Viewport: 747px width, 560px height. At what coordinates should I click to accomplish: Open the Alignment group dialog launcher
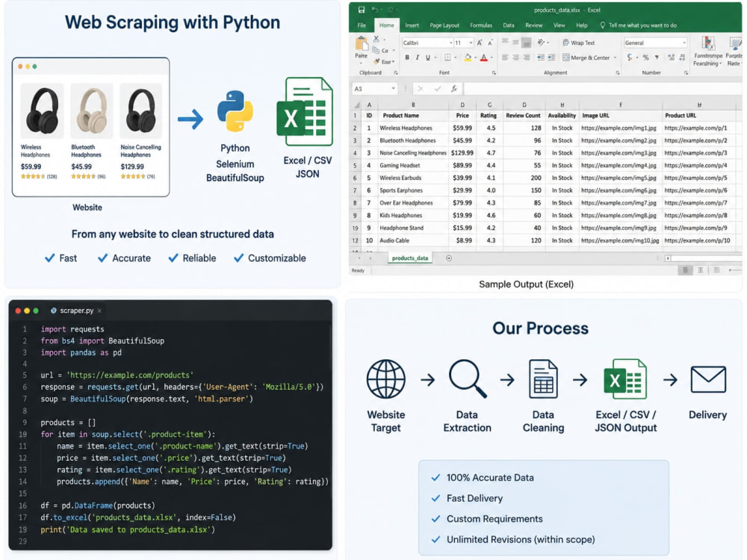[618, 73]
